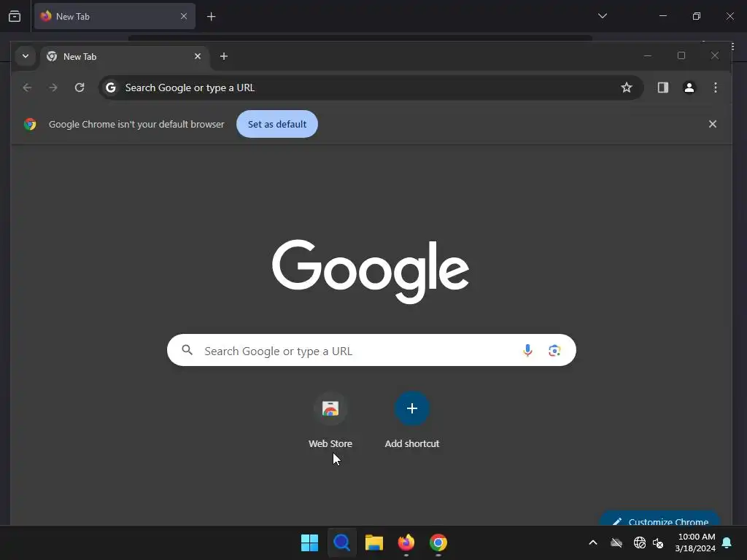Close Firefox's New Tab tab
The image size is (747, 560).
point(183,16)
